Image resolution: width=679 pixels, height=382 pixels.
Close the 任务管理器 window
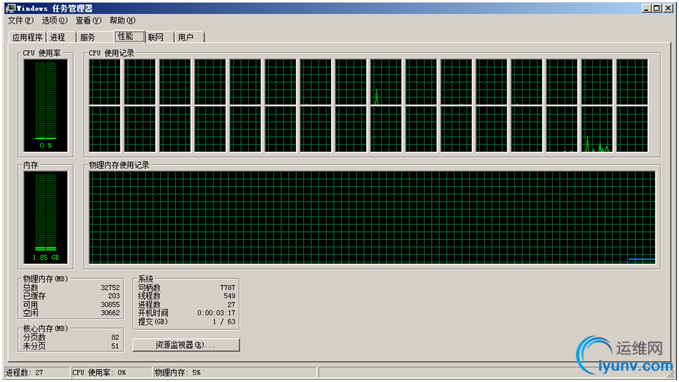pyautogui.click(x=668, y=8)
